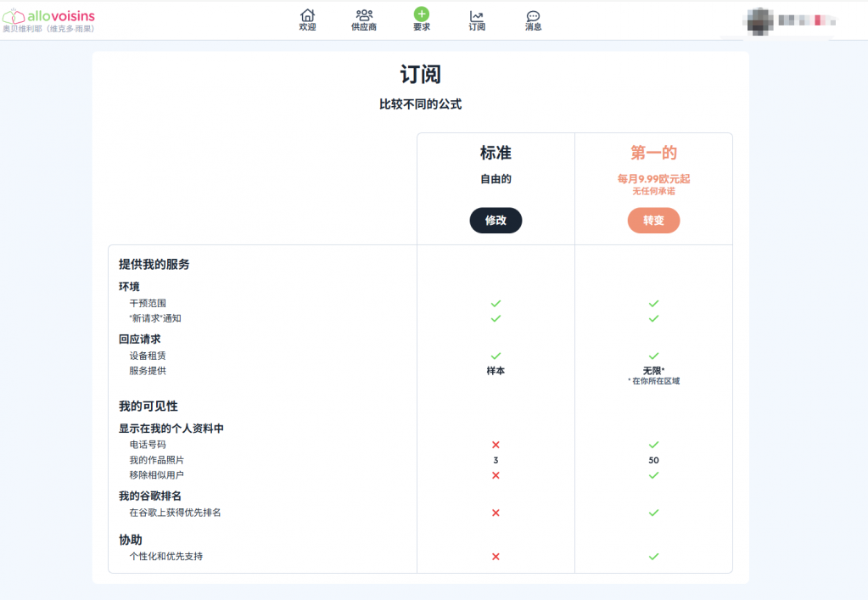Screen dimensions: 868x600
Task: Click the green plus 要求 icon
Action: tap(422, 14)
